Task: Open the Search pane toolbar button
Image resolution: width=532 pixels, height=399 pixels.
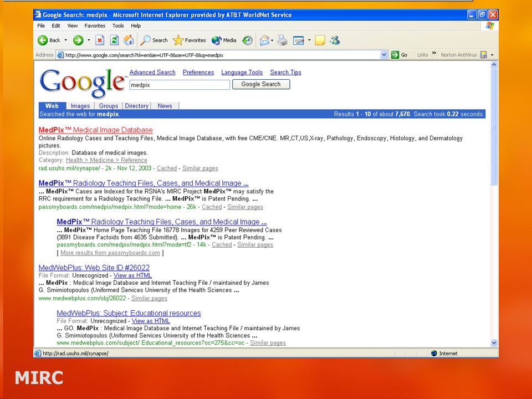Action: click(155, 40)
